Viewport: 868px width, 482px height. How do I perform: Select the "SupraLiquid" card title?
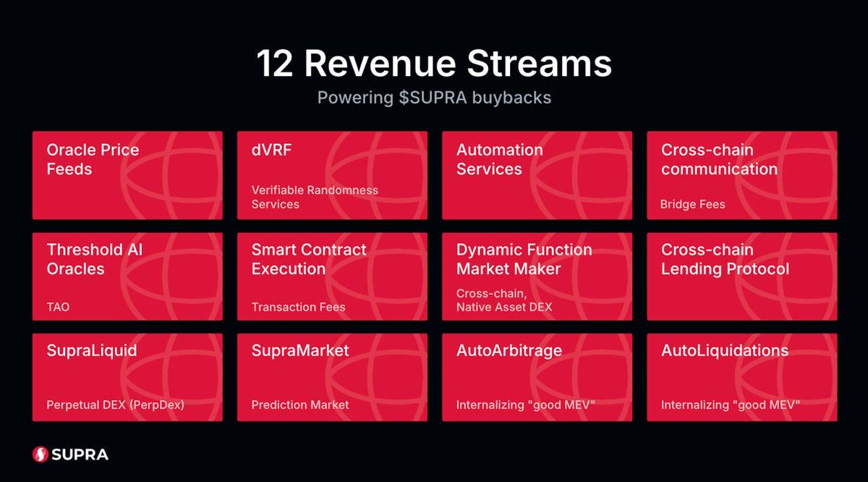pyautogui.click(x=91, y=350)
